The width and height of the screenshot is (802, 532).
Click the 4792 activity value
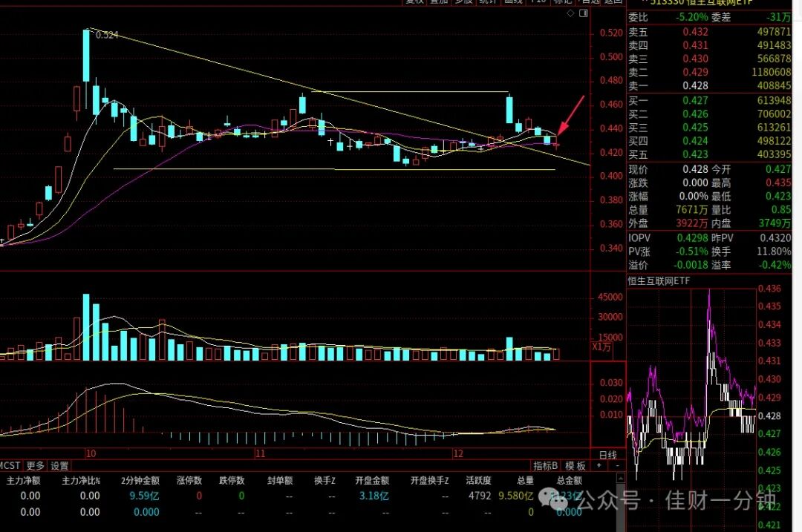tap(480, 496)
